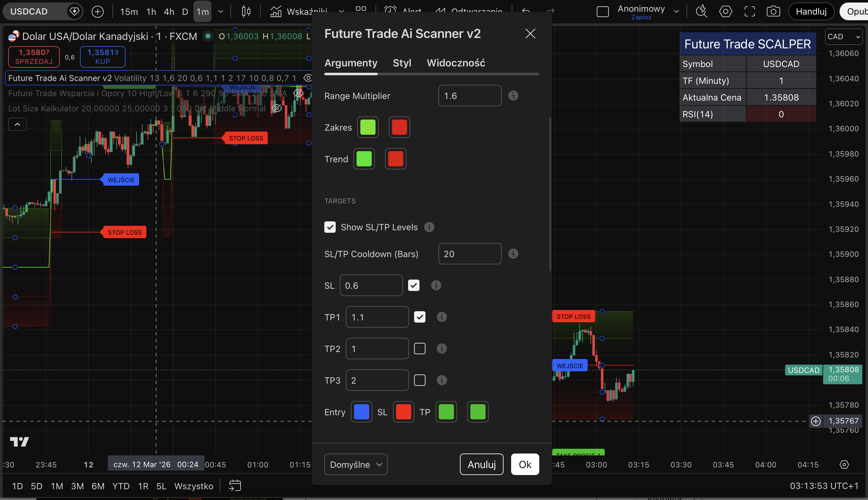Confirm settings with the Ok button
The height and width of the screenshot is (500, 868).
(524, 464)
